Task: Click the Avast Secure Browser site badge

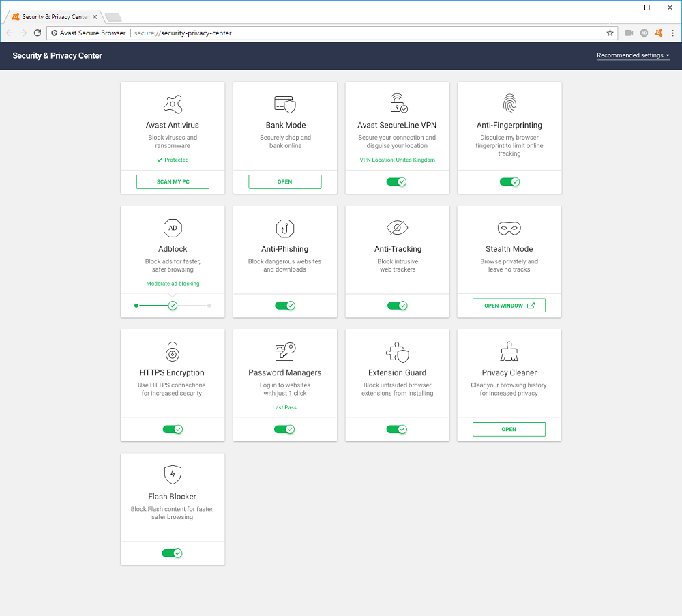Action: pyautogui.click(x=89, y=33)
